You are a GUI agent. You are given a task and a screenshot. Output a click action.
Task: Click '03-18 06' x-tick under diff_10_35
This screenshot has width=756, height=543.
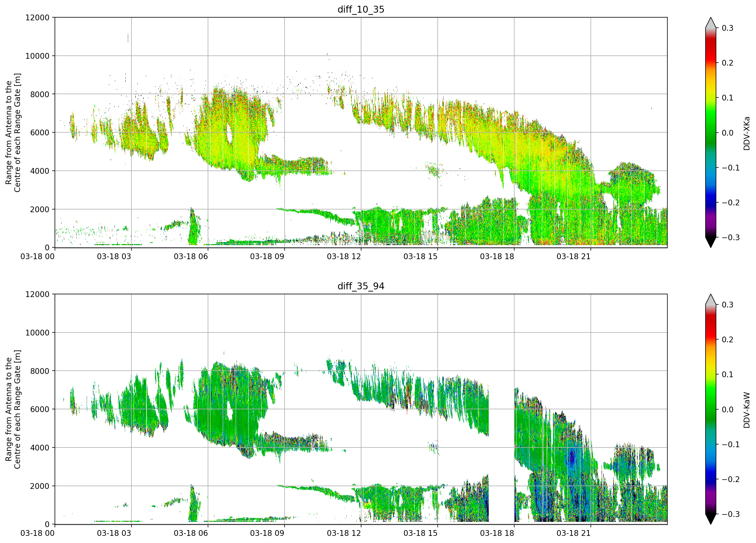pos(191,256)
